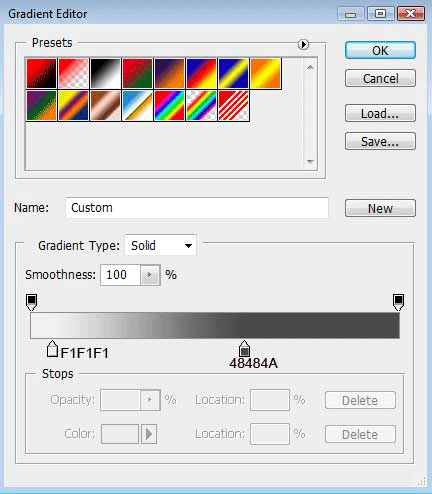The height and width of the screenshot is (494, 432).
Task: Pick the rainbow spectrum gradient preset
Action: point(169,105)
